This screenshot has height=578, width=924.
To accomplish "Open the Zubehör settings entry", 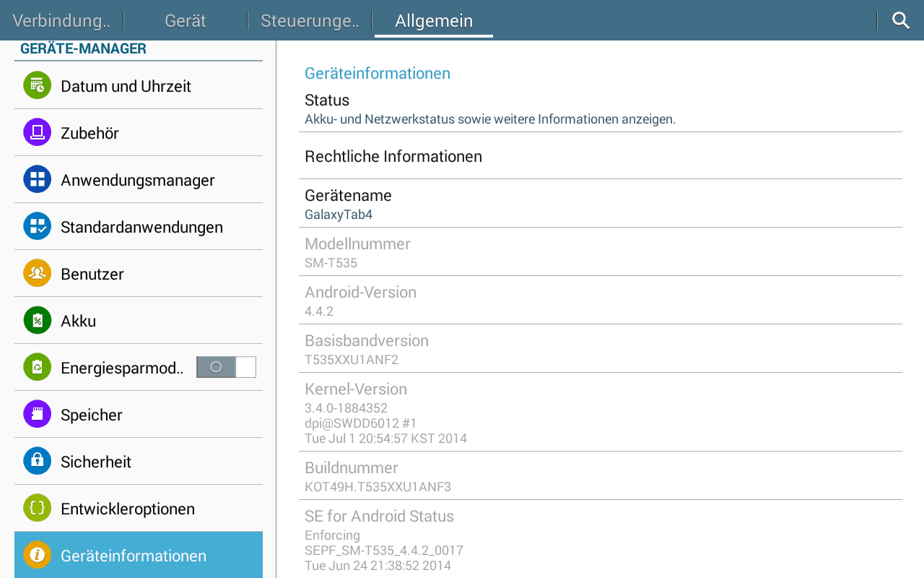I will [139, 133].
